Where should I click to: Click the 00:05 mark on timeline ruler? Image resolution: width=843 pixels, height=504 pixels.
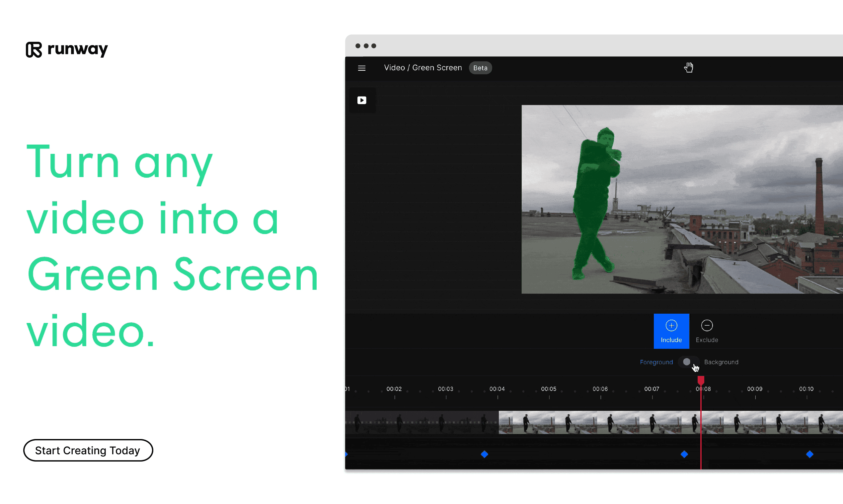point(549,389)
